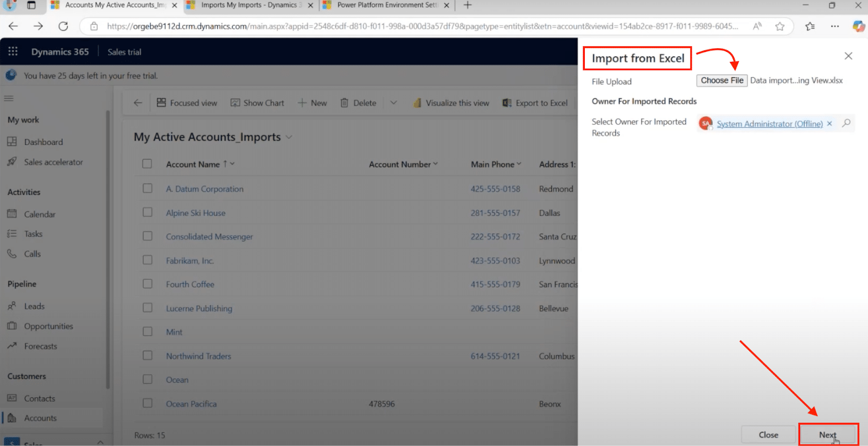The height and width of the screenshot is (446, 868).
Task: Switch to the Imports My Imports browser tab
Action: 249,5
